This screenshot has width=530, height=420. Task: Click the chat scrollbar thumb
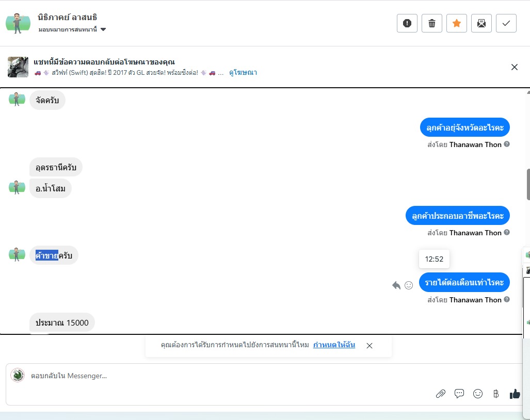(528, 184)
